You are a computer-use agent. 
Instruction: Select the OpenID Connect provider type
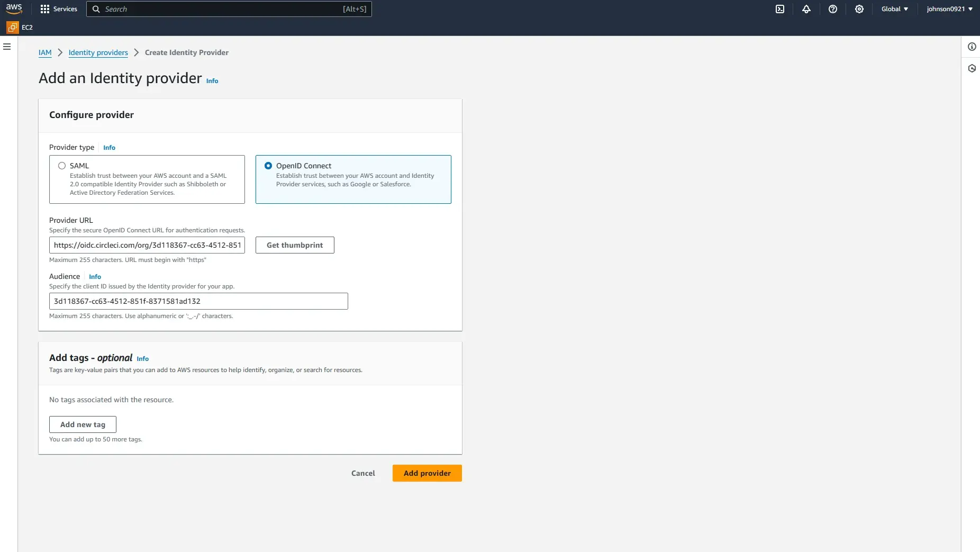[268, 166]
